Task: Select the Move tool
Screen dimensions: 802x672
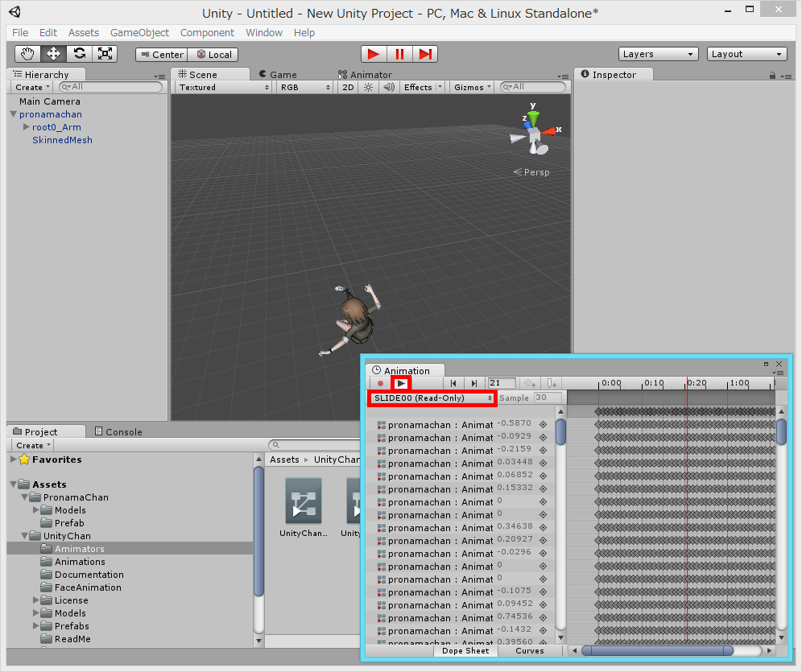Action: tap(53, 53)
